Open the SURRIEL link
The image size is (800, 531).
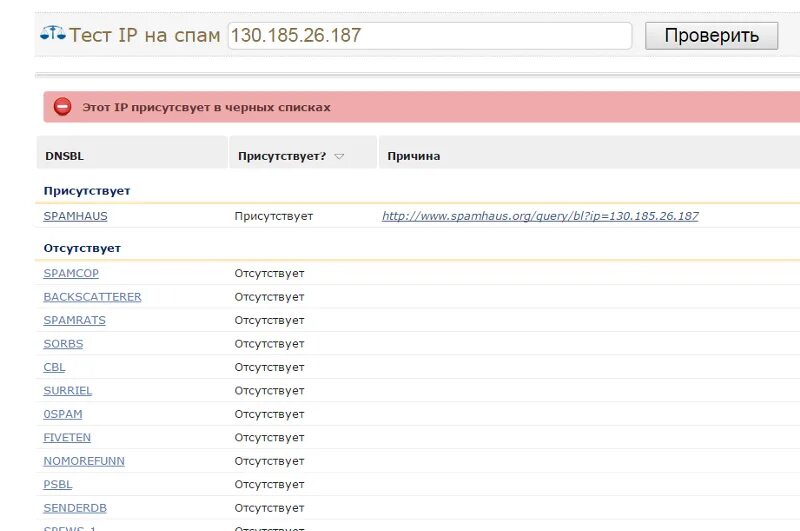67,390
